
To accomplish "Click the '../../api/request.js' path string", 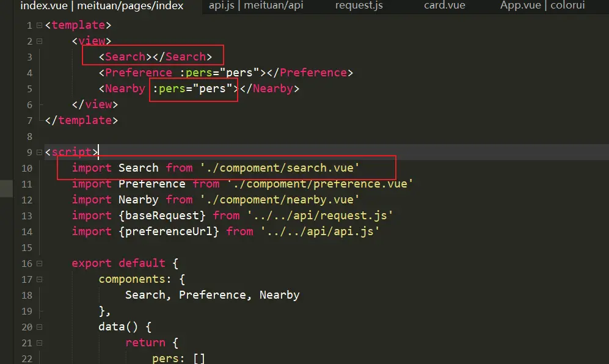I will click(x=319, y=216).
